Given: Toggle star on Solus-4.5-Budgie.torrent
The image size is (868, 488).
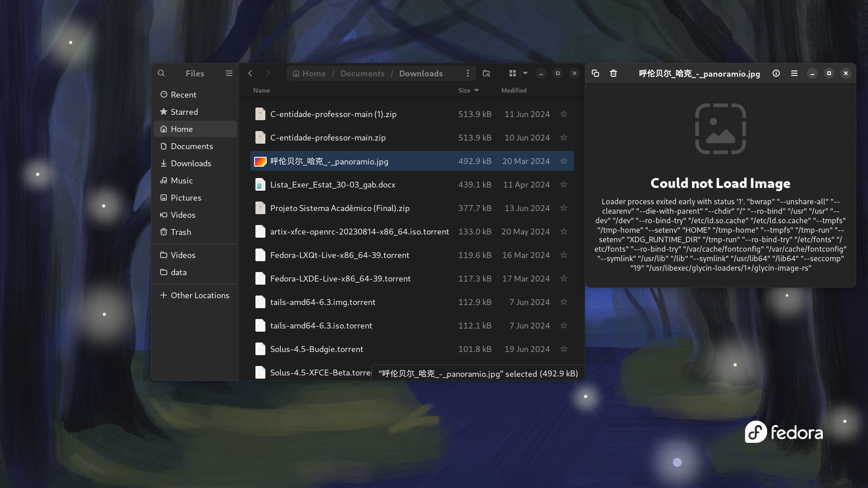Looking at the screenshot, I should pos(564,349).
